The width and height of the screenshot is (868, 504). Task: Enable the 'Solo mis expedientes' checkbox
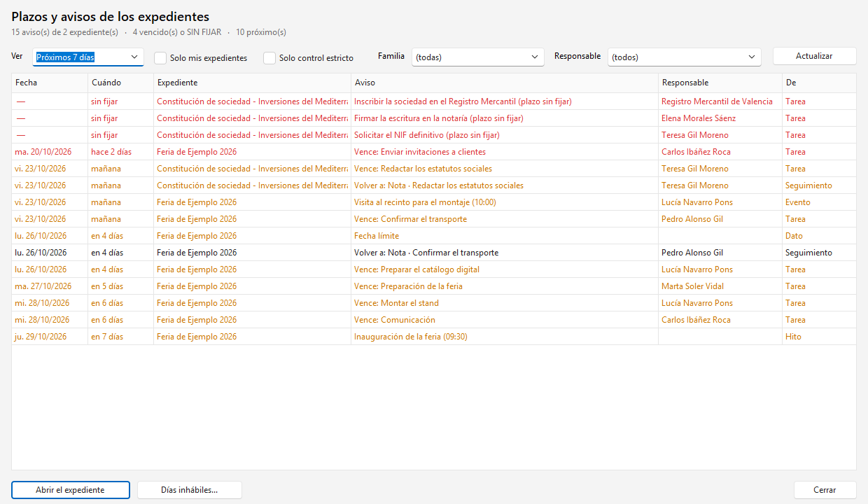[x=160, y=58]
